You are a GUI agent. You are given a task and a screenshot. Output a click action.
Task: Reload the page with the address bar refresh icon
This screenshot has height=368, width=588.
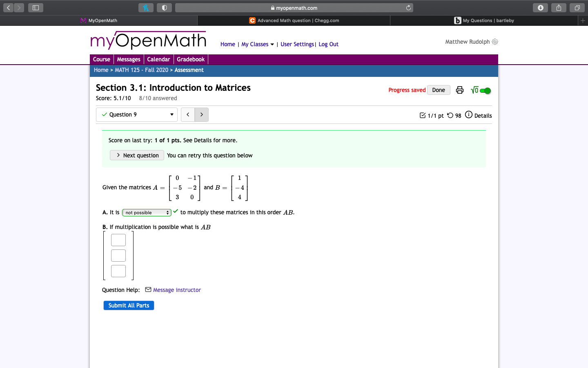pos(408,7)
